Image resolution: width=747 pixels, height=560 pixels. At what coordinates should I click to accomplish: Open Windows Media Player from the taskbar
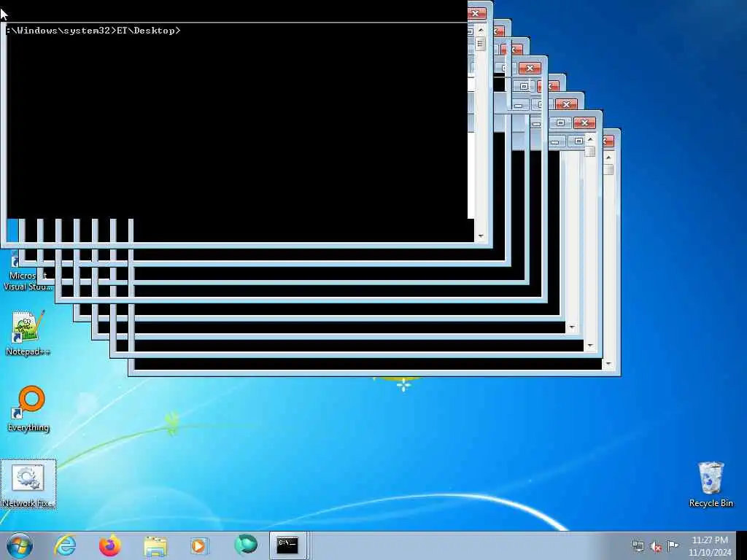[198, 545]
